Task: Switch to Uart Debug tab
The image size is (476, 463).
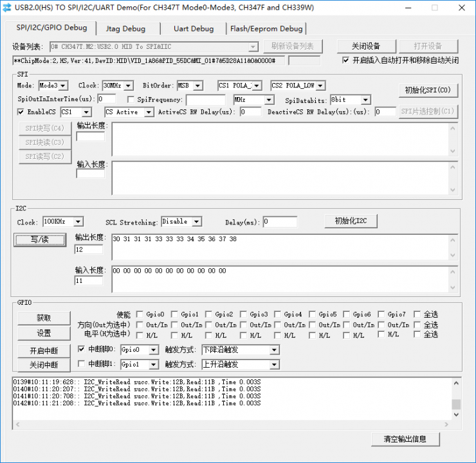Action: (194, 29)
